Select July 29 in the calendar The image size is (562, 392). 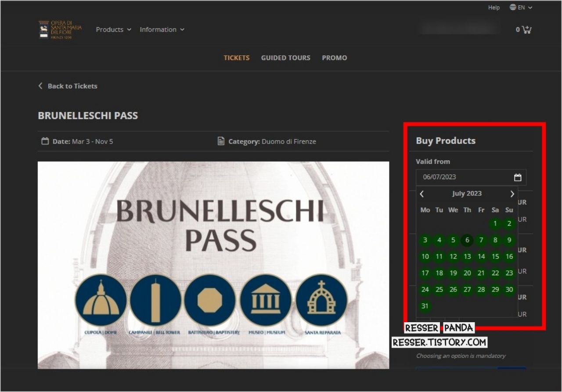click(495, 290)
